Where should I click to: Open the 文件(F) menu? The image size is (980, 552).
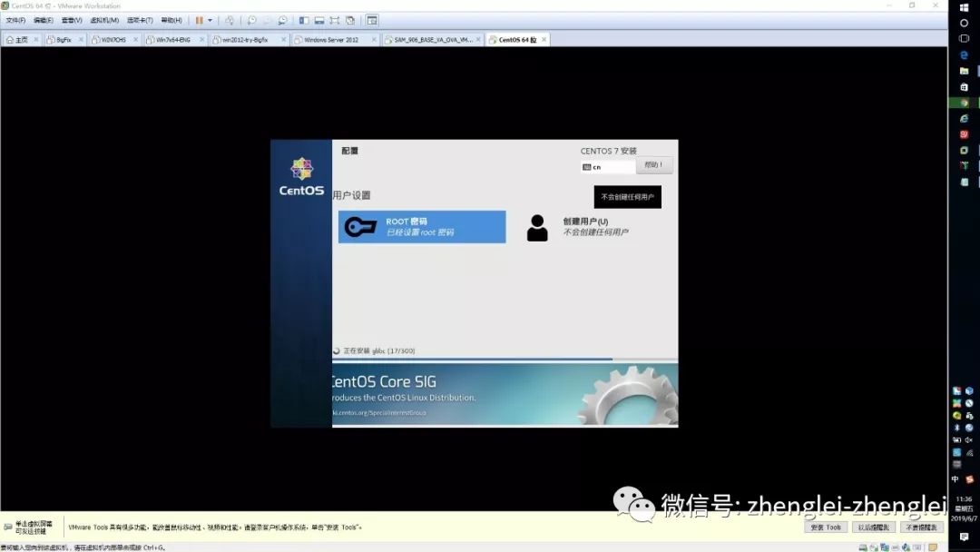[x=15, y=21]
